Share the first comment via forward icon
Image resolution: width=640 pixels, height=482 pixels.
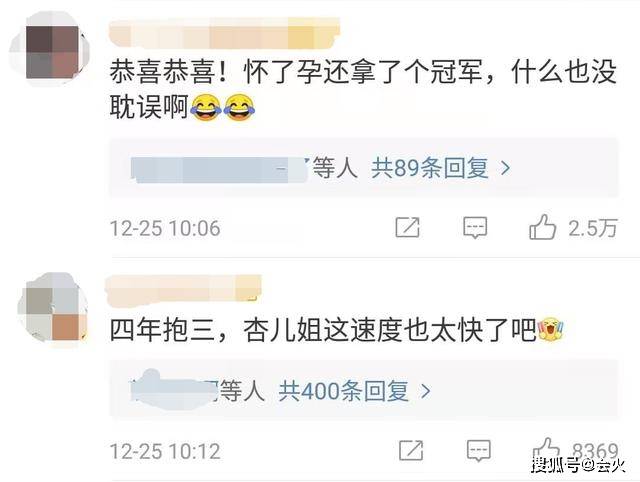tap(407, 227)
